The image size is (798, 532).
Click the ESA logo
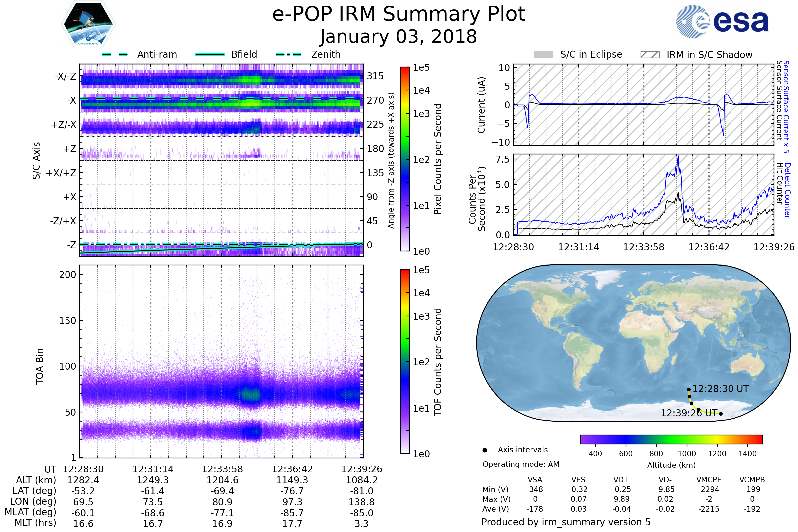pos(722,22)
